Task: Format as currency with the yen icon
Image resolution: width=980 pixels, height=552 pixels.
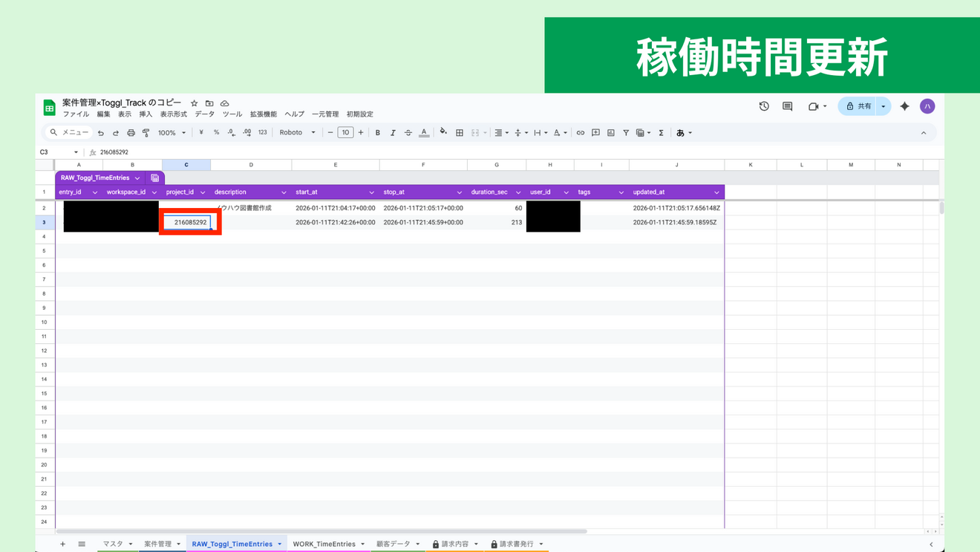Action: [x=201, y=133]
